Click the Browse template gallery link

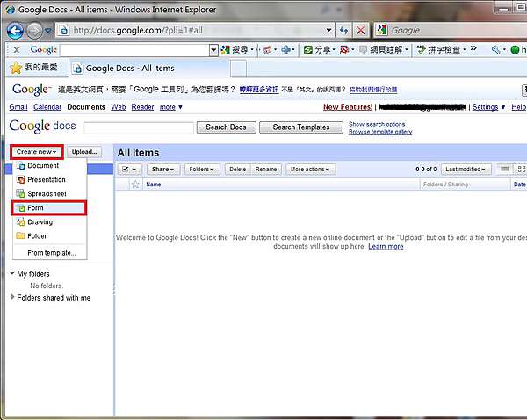380,132
